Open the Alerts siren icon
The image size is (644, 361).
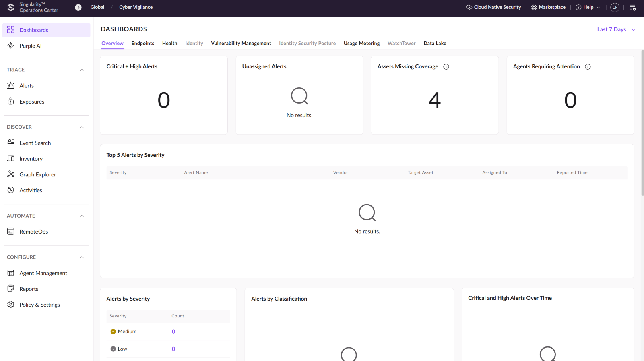11,85
